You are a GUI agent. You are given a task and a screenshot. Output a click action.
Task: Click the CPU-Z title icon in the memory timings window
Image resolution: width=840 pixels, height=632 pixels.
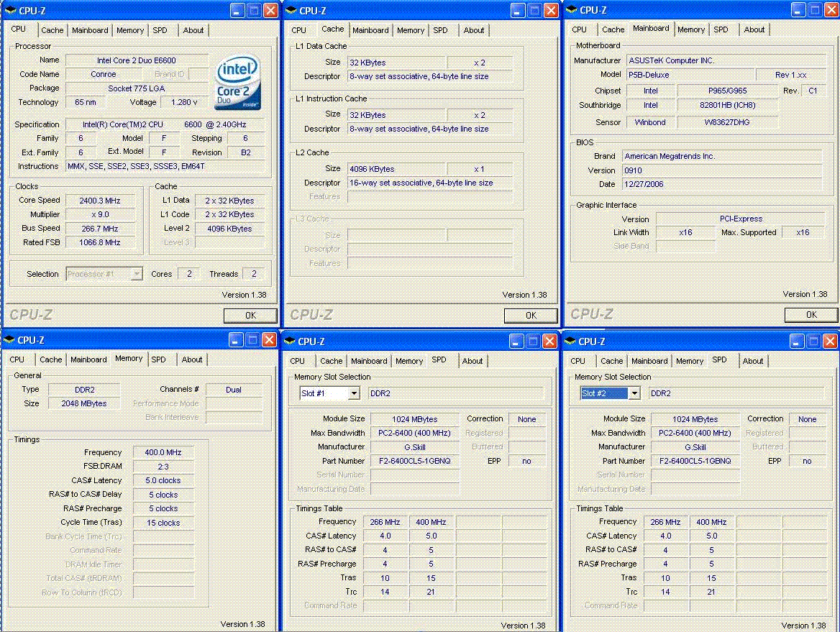pyautogui.click(x=9, y=340)
